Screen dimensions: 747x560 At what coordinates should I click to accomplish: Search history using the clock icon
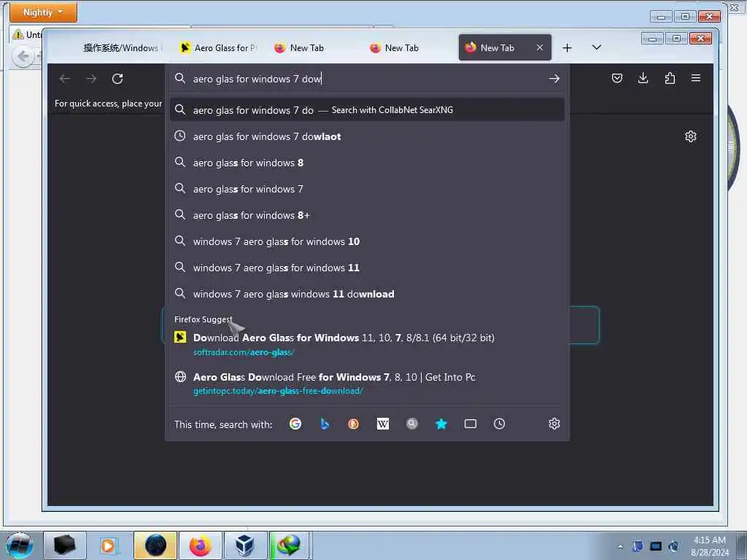(499, 424)
